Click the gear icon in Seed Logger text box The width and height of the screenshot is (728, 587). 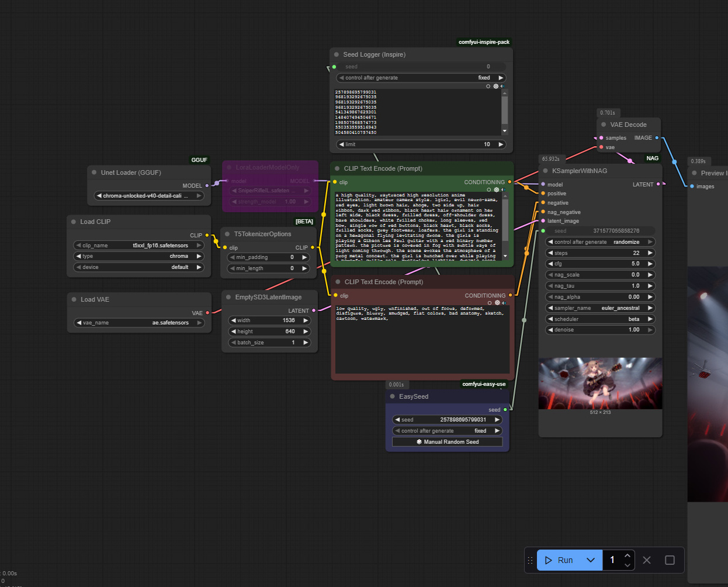[x=496, y=86]
